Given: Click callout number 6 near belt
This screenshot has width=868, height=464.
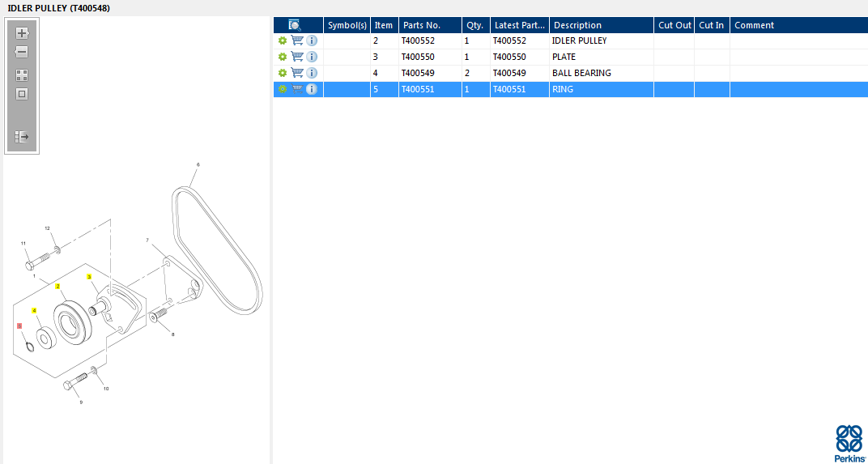Looking at the screenshot, I should pyautogui.click(x=198, y=164).
